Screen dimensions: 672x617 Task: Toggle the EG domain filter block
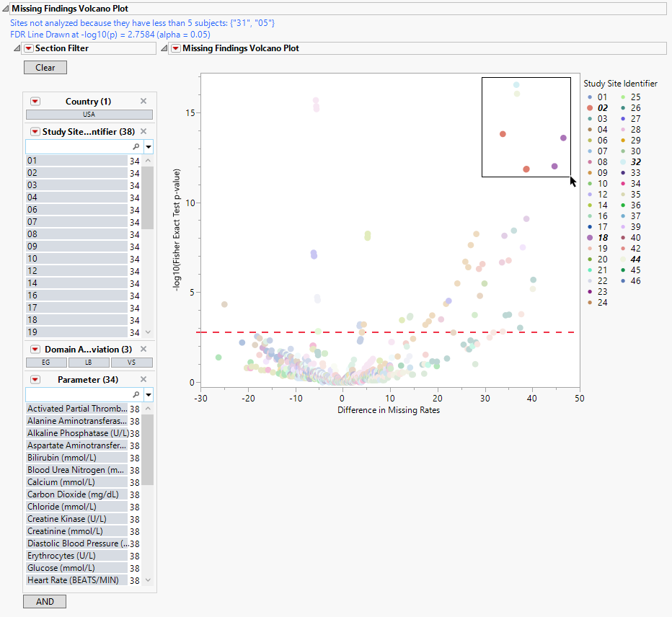click(x=47, y=363)
